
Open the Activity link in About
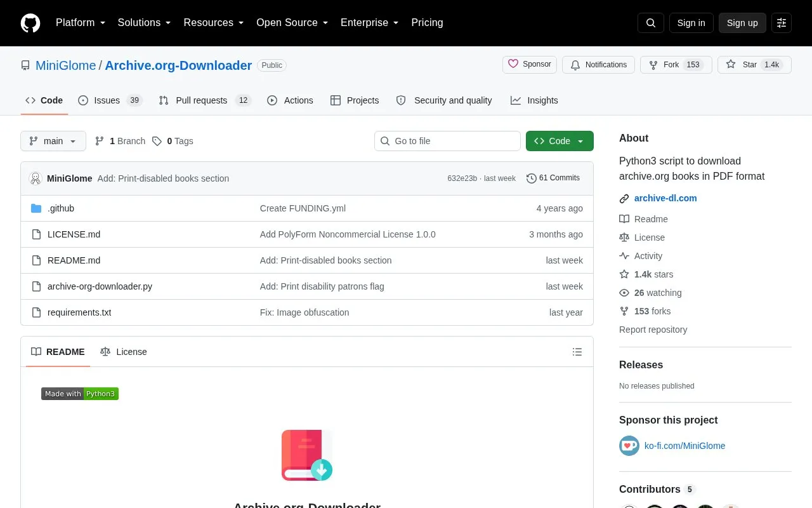641,256
